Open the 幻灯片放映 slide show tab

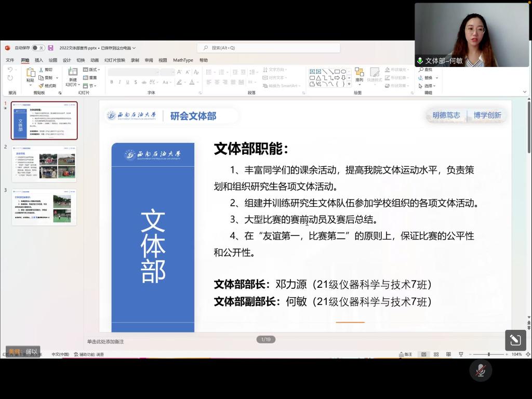pyautogui.click(x=114, y=60)
